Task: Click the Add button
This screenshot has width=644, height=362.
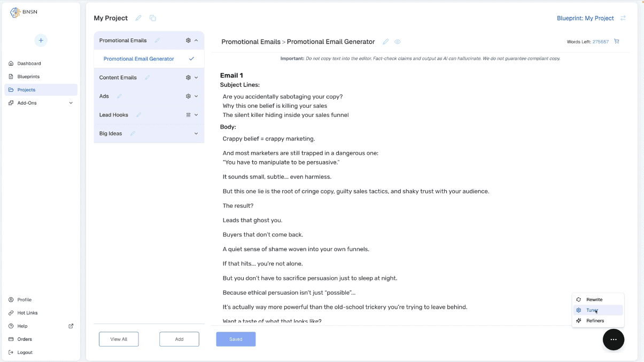Action: [x=179, y=339]
